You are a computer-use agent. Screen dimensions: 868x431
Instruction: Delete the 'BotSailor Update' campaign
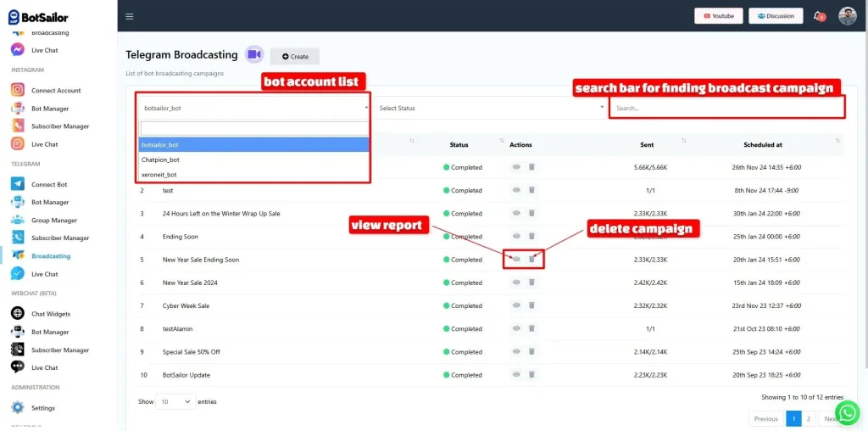tap(531, 374)
